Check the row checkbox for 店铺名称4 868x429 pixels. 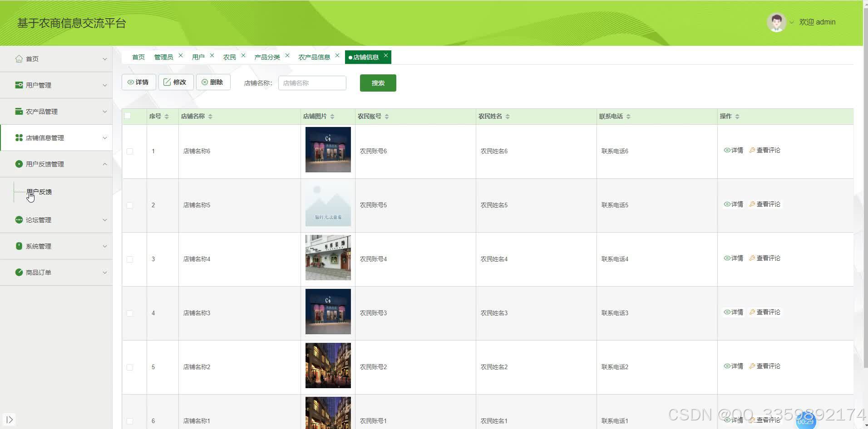pyautogui.click(x=130, y=259)
